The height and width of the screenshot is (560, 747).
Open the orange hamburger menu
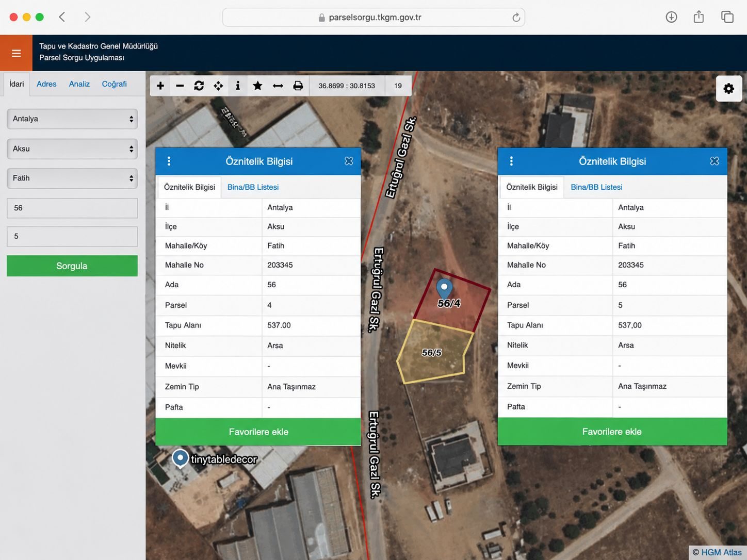tap(16, 53)
